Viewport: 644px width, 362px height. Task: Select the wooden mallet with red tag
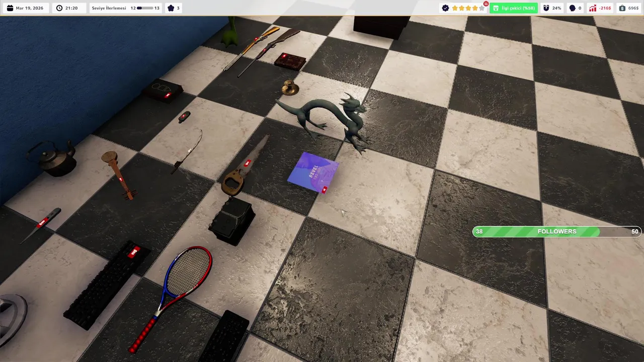[x=119, y=174]
